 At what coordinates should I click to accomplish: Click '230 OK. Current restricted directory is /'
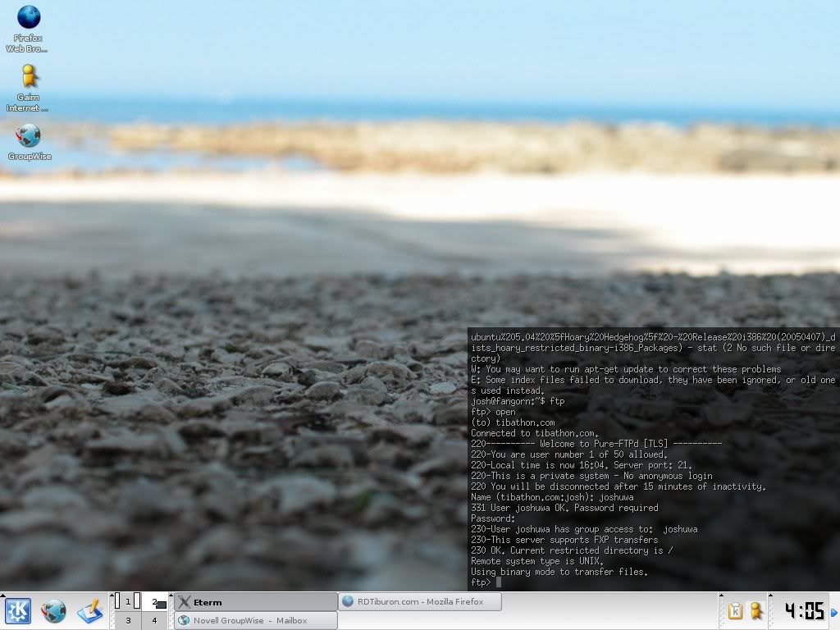click(x=572, y=550)
